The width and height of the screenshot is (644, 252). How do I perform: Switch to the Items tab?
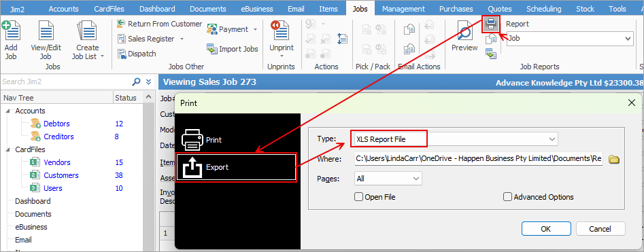328,9
